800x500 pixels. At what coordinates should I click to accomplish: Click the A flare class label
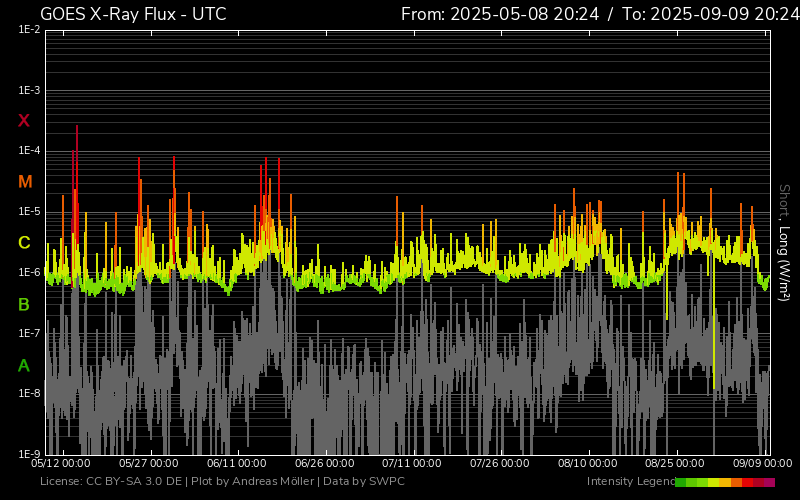coord(24,365)
